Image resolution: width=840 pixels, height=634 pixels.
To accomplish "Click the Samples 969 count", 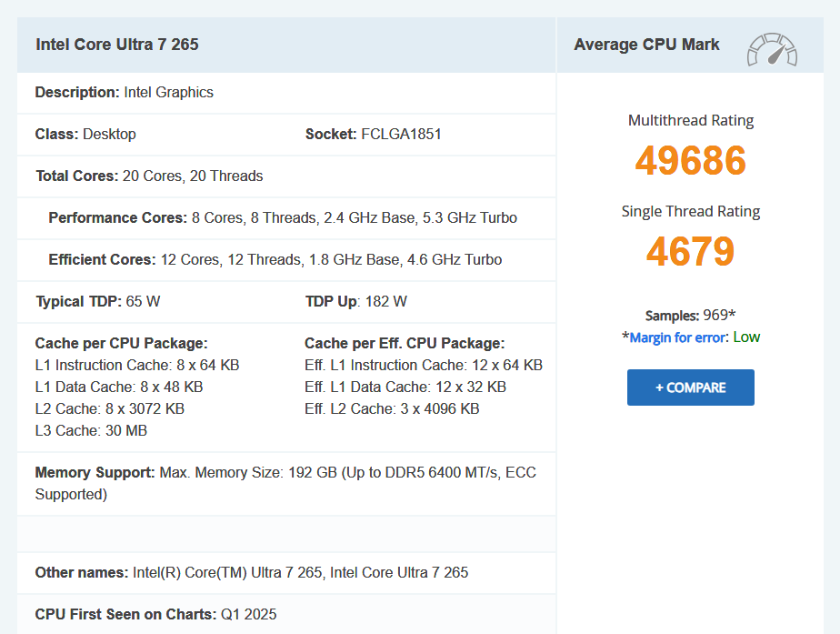I will click(690, 316).
